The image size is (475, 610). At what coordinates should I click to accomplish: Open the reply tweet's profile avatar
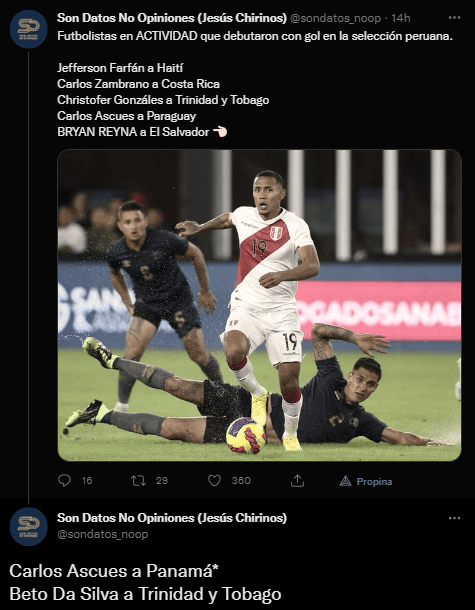28,526
